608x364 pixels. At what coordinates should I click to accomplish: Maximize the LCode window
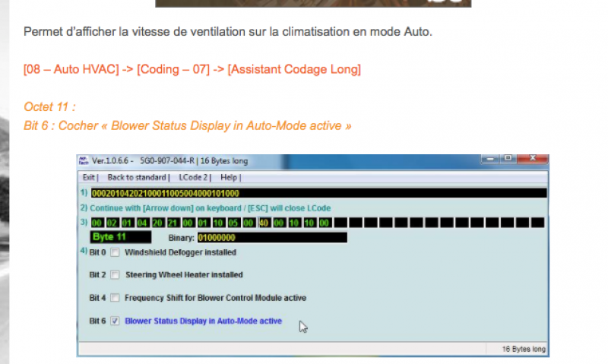pos(508,159)
